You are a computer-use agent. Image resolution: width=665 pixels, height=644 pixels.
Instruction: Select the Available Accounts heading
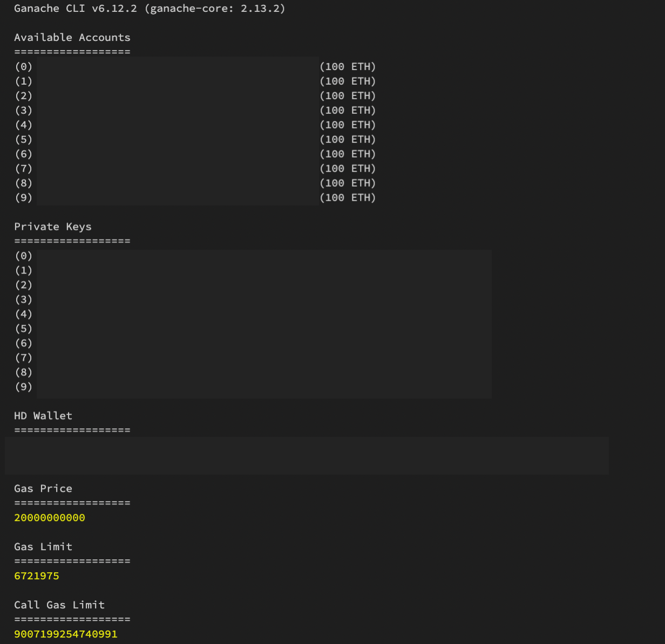[72, 37]
